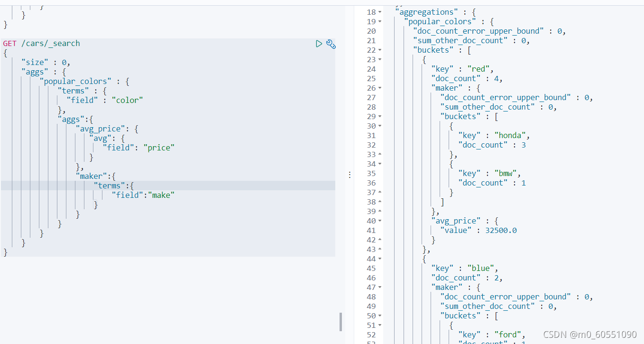This screenshot has width=644, height=344.
Task: Click "key" : "blue" in response
Action: [x=465, y=268]
